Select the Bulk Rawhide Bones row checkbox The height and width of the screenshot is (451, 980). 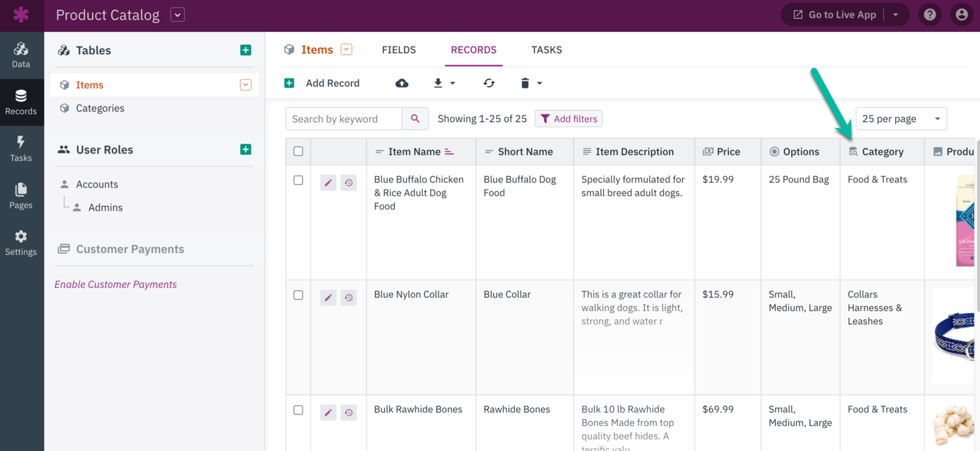pos(299,410)
